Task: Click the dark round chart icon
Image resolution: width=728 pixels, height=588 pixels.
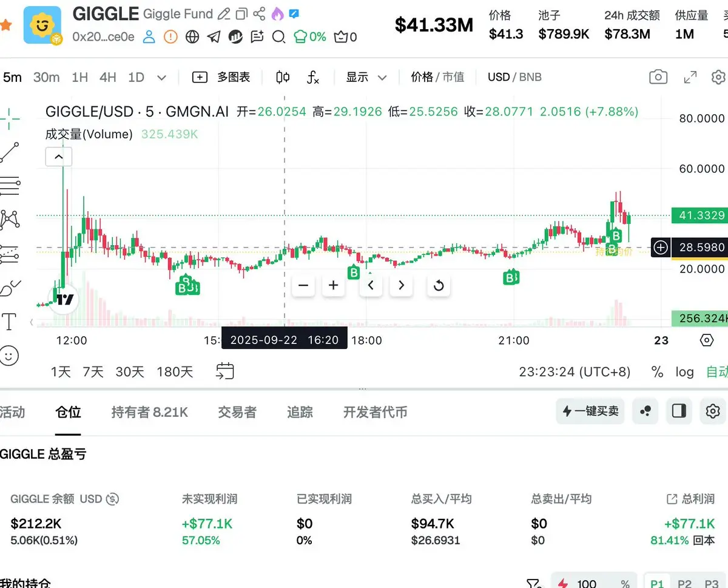Action: [235, 38]
